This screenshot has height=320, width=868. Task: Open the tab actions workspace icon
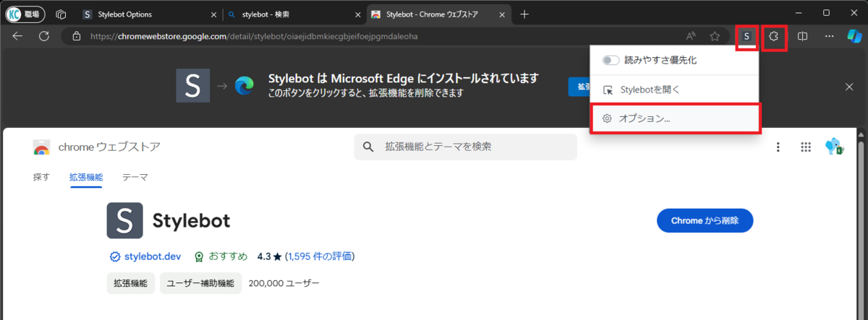[61, 14]
